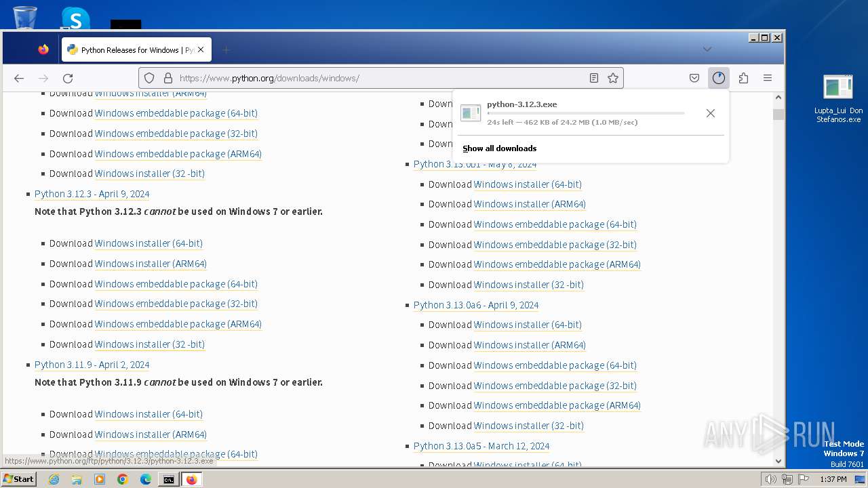The height and width of the screenshot is (488, 868).
Task: Cancel the python-3.12.3.exe download
Action: pos(711,113)
